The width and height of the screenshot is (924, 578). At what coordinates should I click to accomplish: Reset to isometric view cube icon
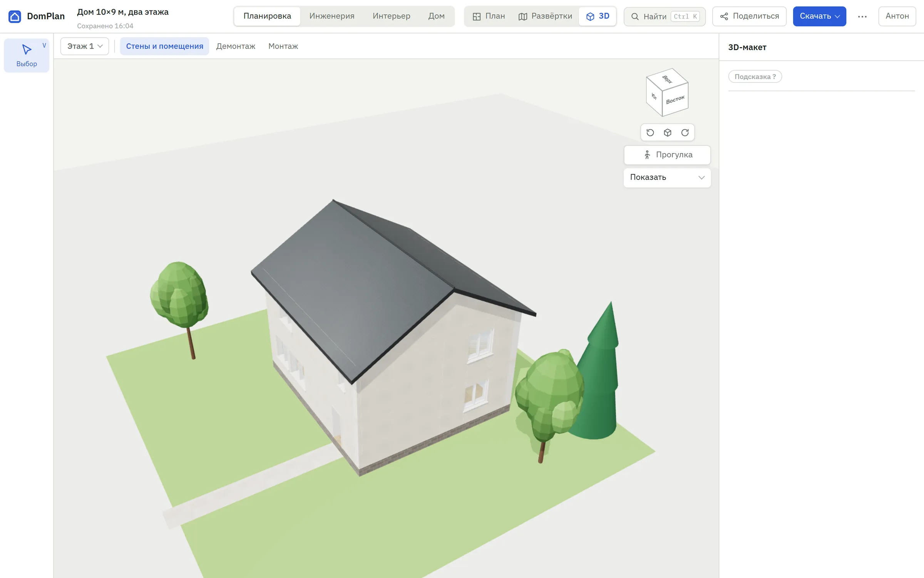(x=668, y=133)
